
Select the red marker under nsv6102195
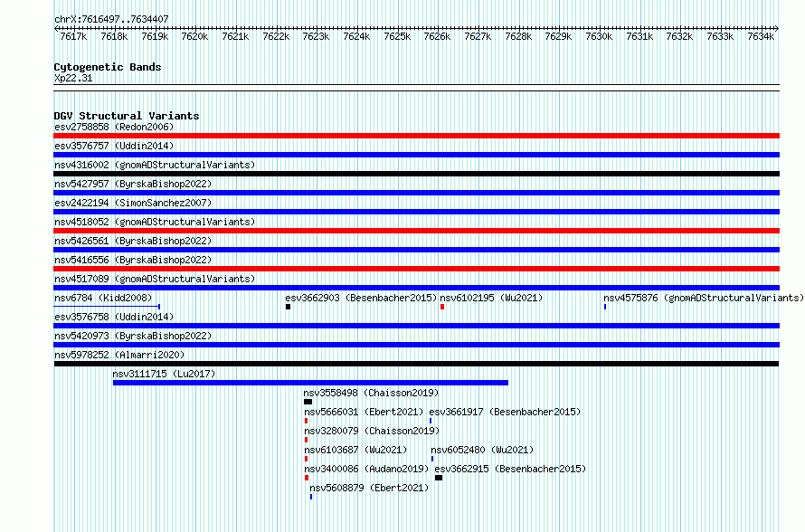(x=442, y=307)
